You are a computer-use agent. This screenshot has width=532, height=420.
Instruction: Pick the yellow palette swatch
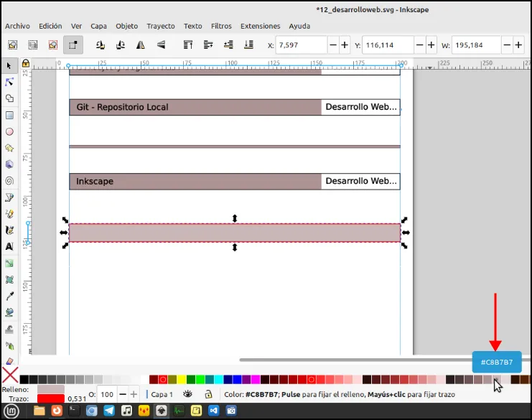point(182,379)
